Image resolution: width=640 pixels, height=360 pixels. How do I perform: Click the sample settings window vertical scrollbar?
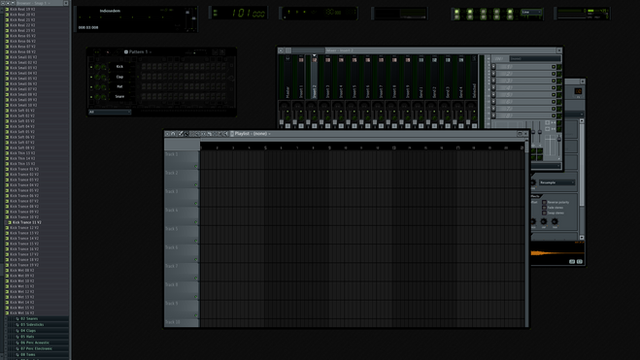582,179
